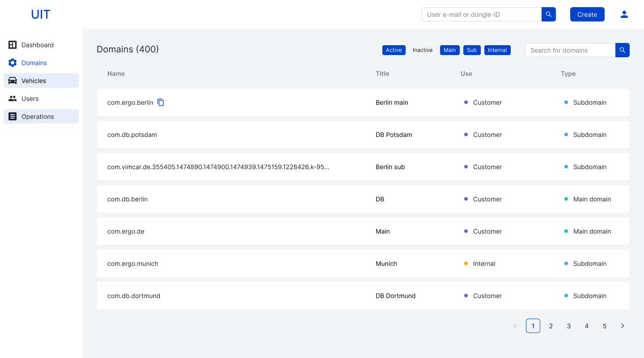Toggle the Internal filter chip
Image resolution: width=644 pixels, height=358 pixels.
click(497, 50)
